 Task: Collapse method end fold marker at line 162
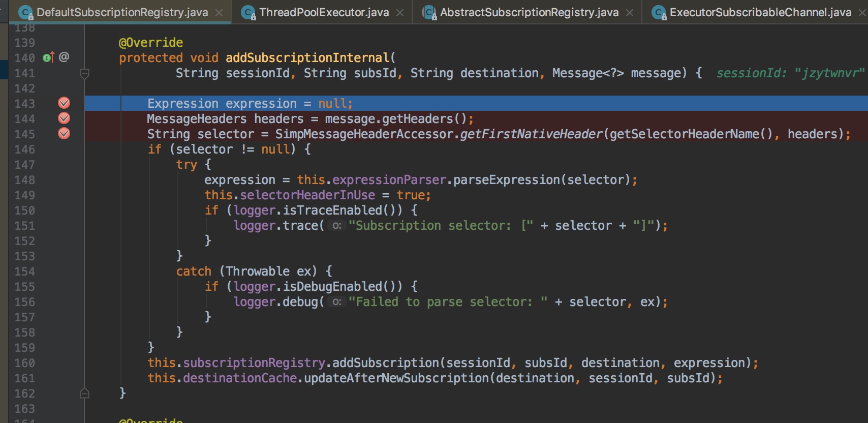coord(85,393)
